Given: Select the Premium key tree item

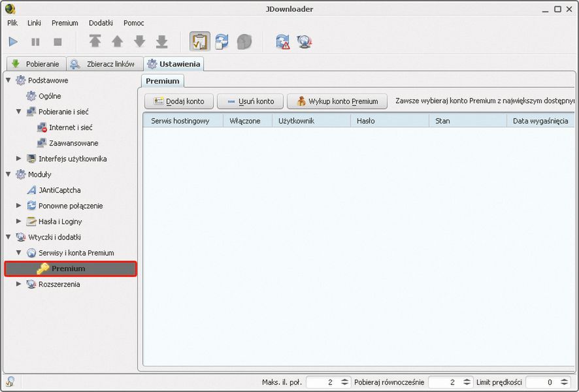Looking at the screenshot, I should (71, 269).
